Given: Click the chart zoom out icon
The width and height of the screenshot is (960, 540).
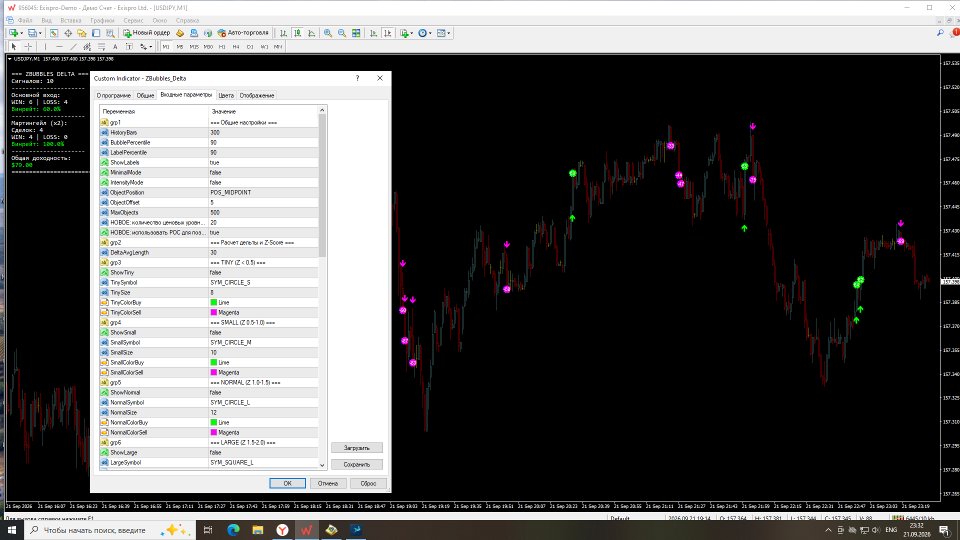Looking at the screenshot, I should pyautogui.click(x=342, y=33).
